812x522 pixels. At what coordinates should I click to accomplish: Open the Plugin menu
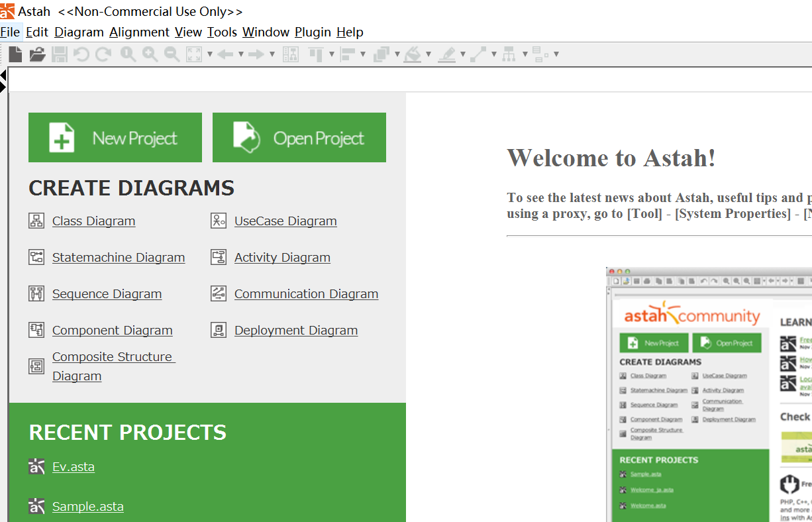pyautogui.click(x=313, y=32)
